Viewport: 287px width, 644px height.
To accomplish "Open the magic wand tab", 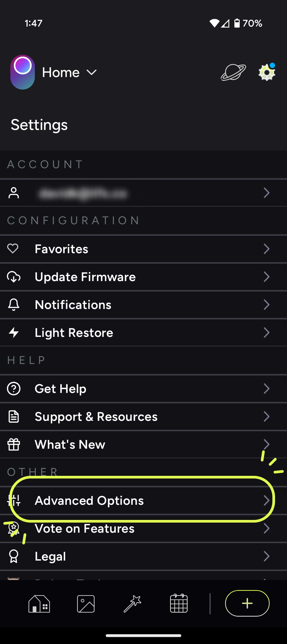I will coord(132,604).
